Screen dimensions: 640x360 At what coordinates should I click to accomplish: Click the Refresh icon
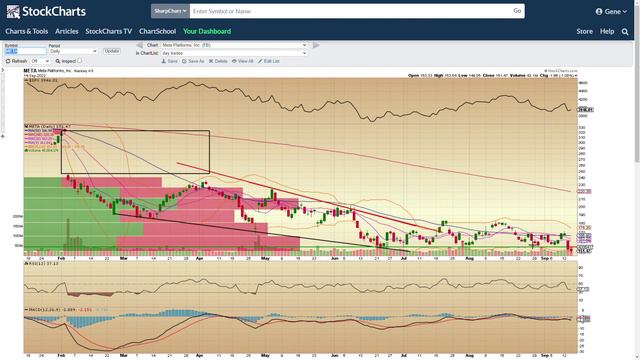tap(8, 61)
